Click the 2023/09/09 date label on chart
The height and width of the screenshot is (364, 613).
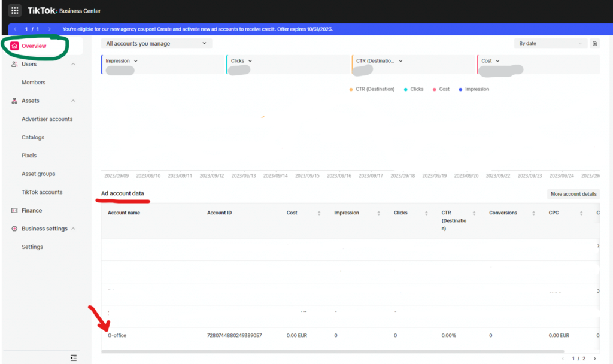pos(116,176)
